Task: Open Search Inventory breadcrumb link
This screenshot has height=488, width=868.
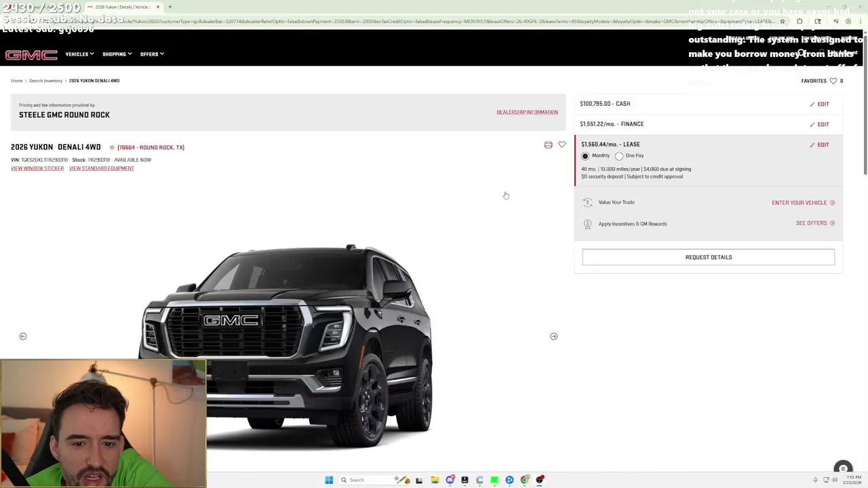Action: click(x=45, y=81)
